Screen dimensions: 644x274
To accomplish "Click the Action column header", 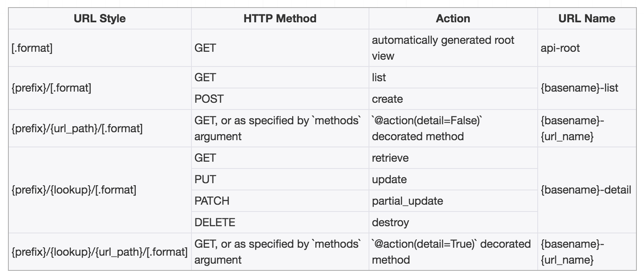I will (x=453, y=19).
